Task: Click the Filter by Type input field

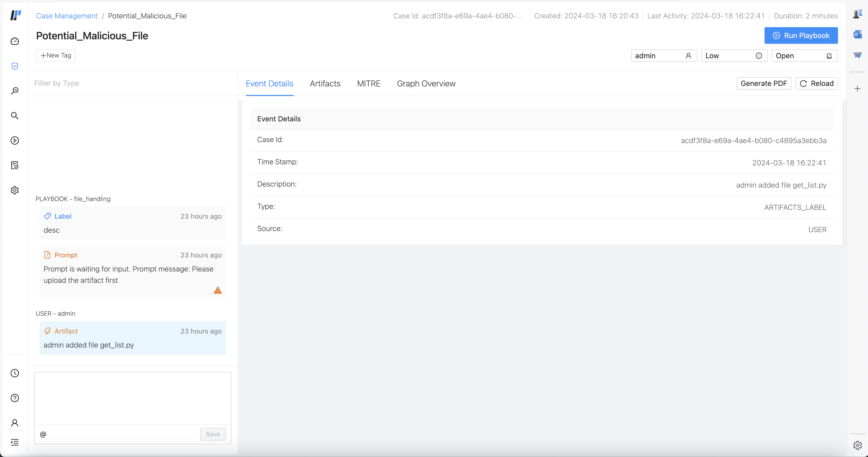Action: [x=131, y=83]
